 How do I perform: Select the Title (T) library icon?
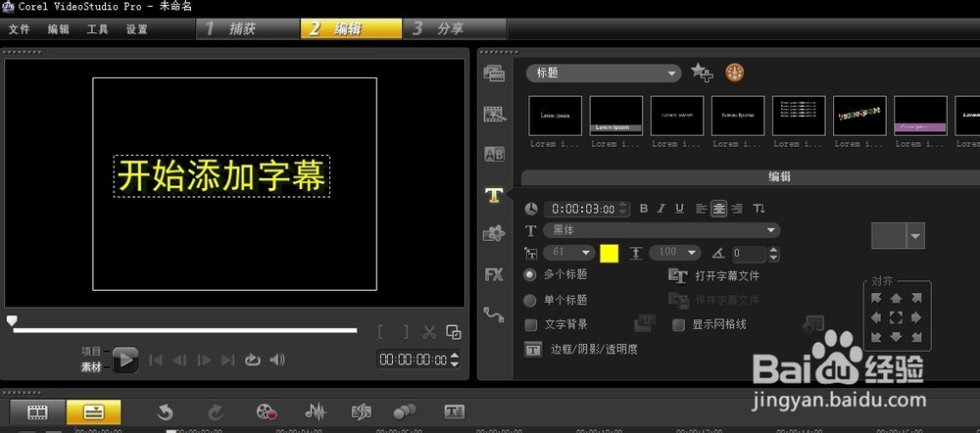click(494, 195)
